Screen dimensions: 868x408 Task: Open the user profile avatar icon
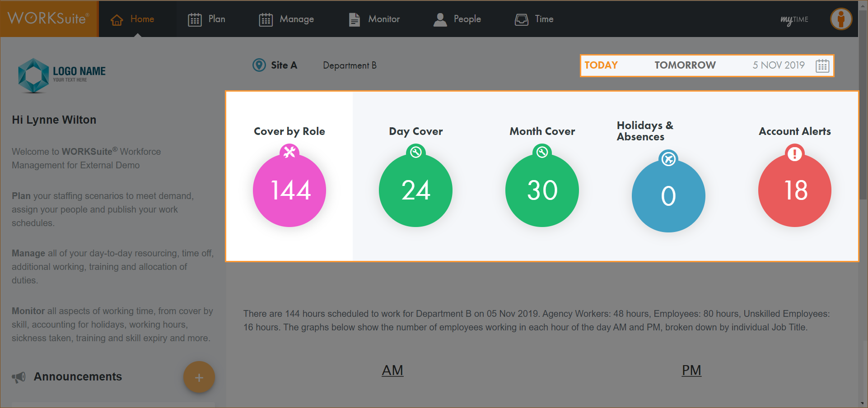coord(841,19)
